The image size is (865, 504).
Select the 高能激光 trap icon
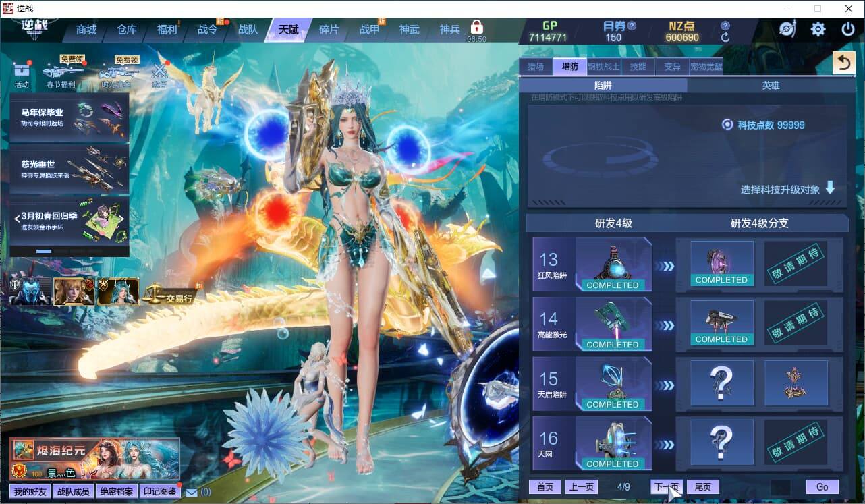click(613, 325)
